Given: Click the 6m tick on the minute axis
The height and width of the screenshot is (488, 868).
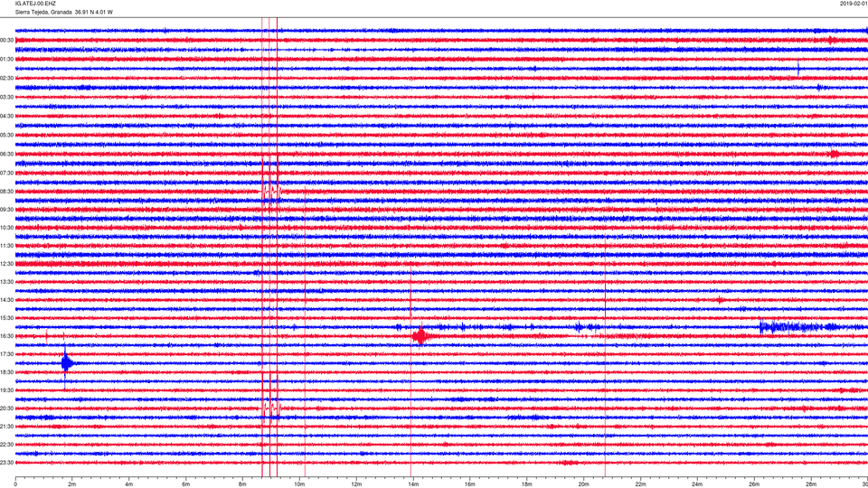Looking at the screenshot, I should (186, 484).
